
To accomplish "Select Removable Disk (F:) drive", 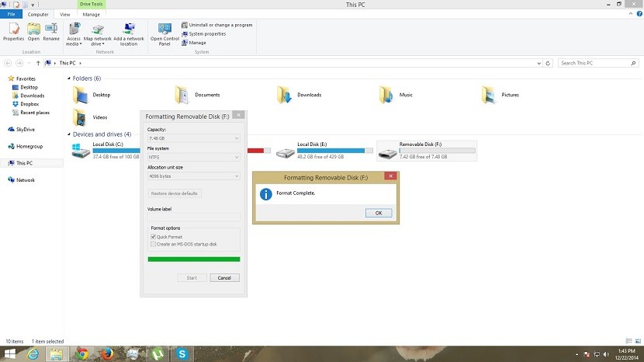I will 427,151.
